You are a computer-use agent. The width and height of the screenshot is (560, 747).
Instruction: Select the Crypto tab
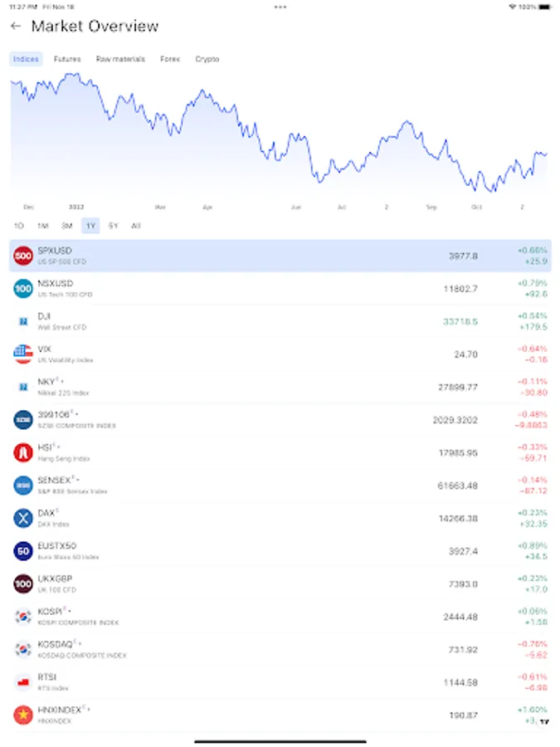pyautogui.click(x=207, y=59)
